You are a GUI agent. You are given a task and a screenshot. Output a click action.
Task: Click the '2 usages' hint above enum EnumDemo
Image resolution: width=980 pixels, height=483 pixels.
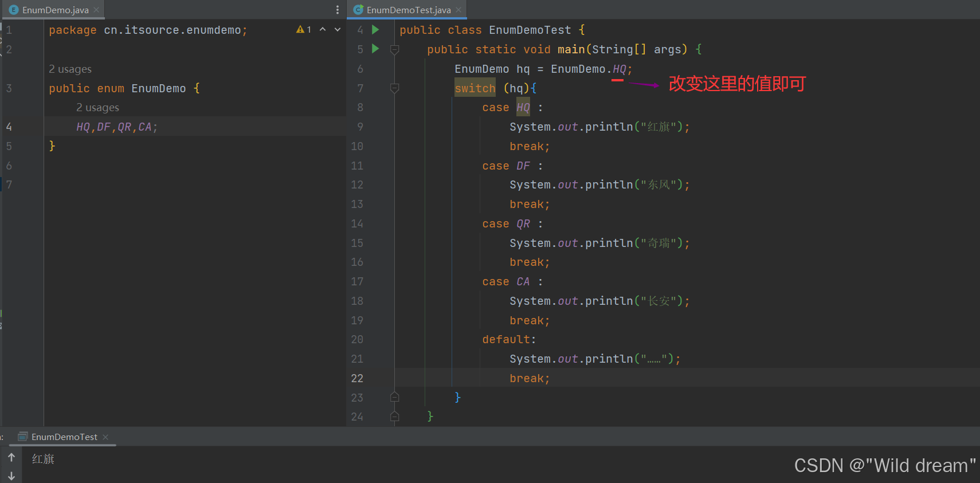click(x=70, y=69)
